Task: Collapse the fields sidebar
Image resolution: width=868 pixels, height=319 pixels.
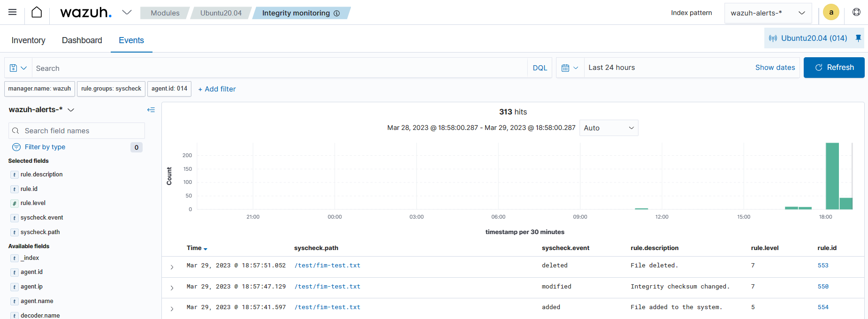Action: 151,110
